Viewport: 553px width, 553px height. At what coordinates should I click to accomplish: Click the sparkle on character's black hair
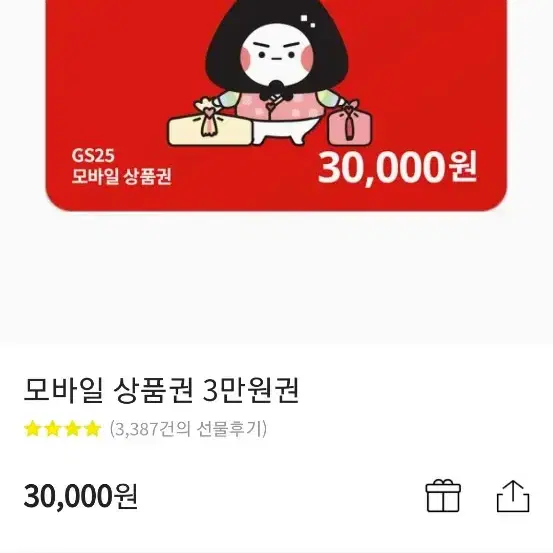308,21
